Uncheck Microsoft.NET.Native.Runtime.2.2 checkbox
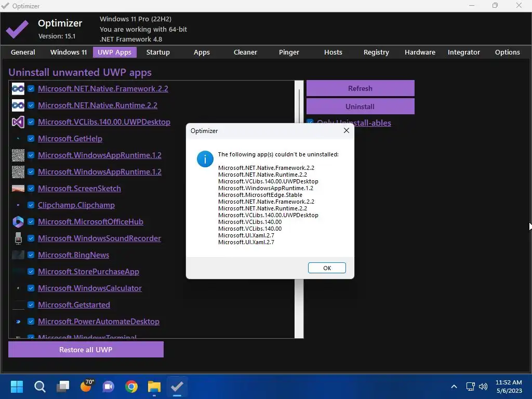 (x=31, y=105)
